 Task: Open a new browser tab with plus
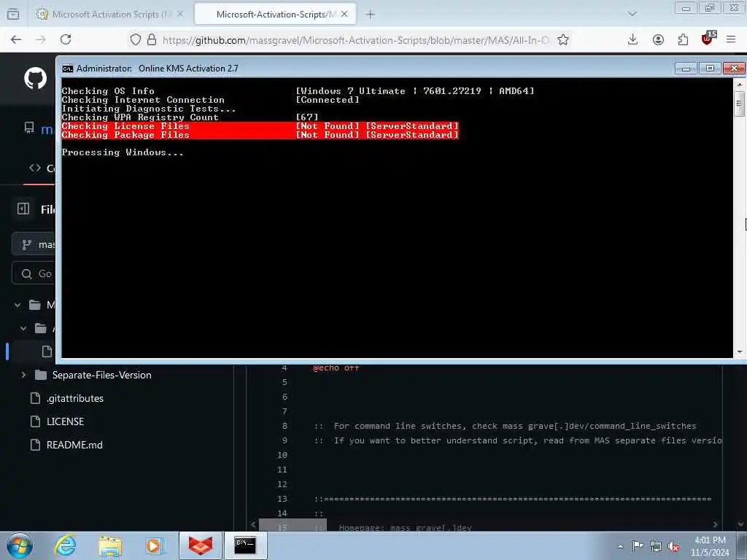(370, 15)
